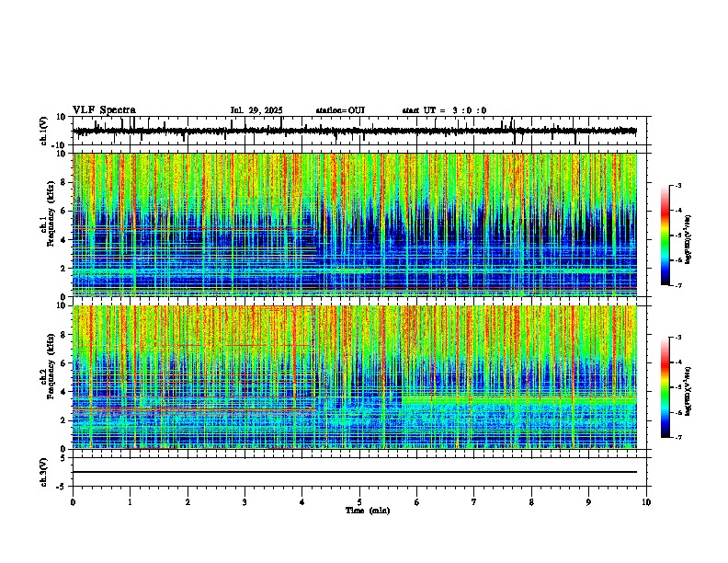Click the ch.1 spectrogram plot
This screenshot has width=728, height=563.
coord(355,224)
